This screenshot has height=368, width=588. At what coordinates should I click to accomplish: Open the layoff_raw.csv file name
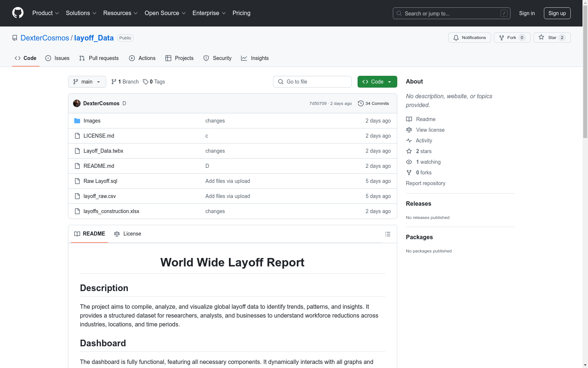[x=100, y=196]
